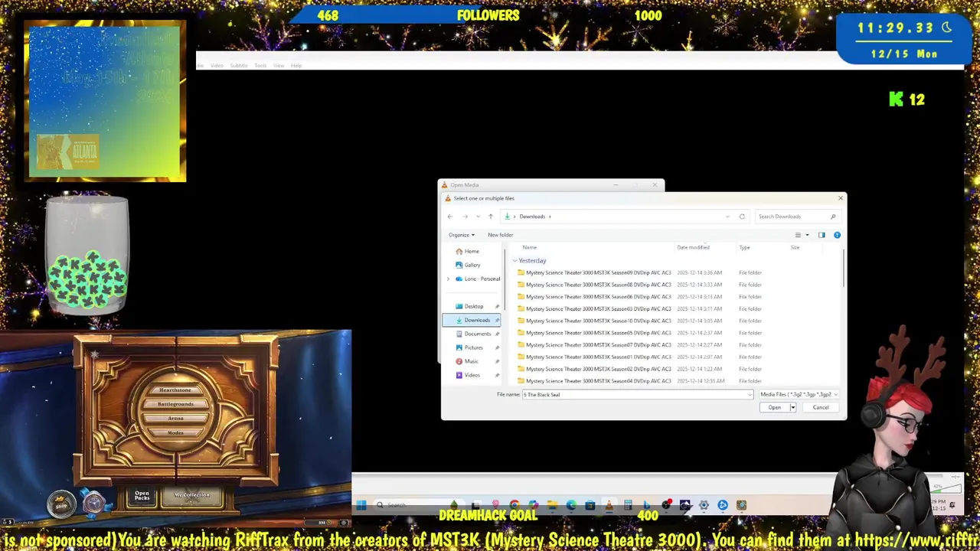Go back using the file dialog back arrow
Screen dimensions: 980x551
click(450, 217)
